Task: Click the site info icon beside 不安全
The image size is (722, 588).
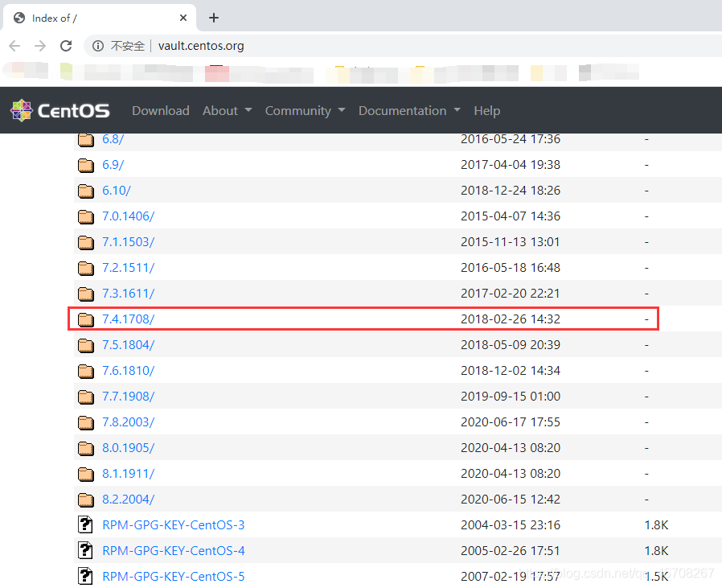Action: pyautogui.click(x=97, y=46)
